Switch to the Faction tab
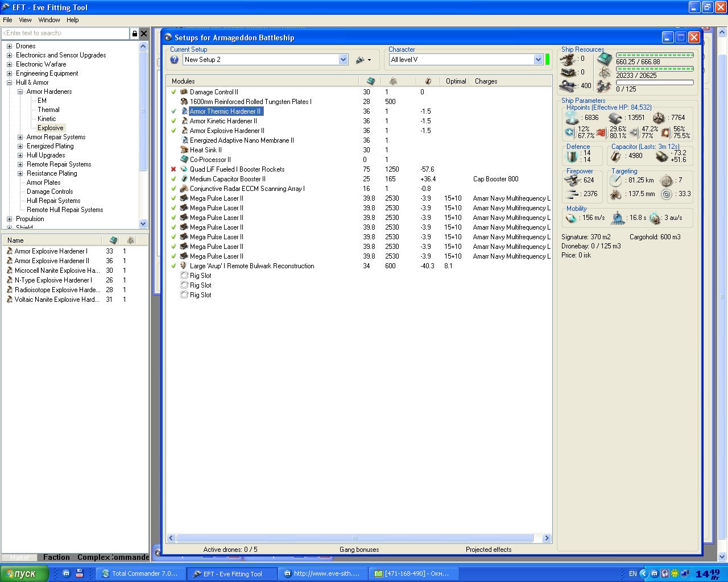728x582 pixels. 56,557
